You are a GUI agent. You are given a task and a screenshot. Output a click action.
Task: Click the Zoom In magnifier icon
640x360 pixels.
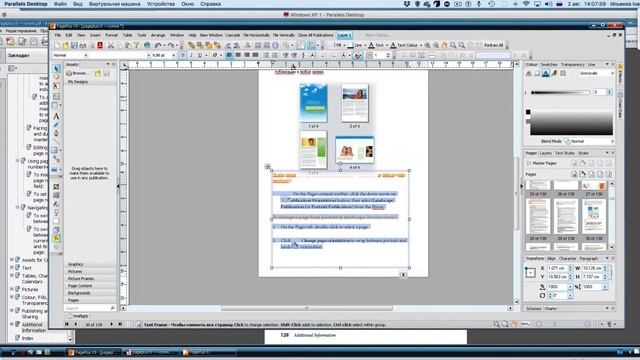click(x=427, y=45)
